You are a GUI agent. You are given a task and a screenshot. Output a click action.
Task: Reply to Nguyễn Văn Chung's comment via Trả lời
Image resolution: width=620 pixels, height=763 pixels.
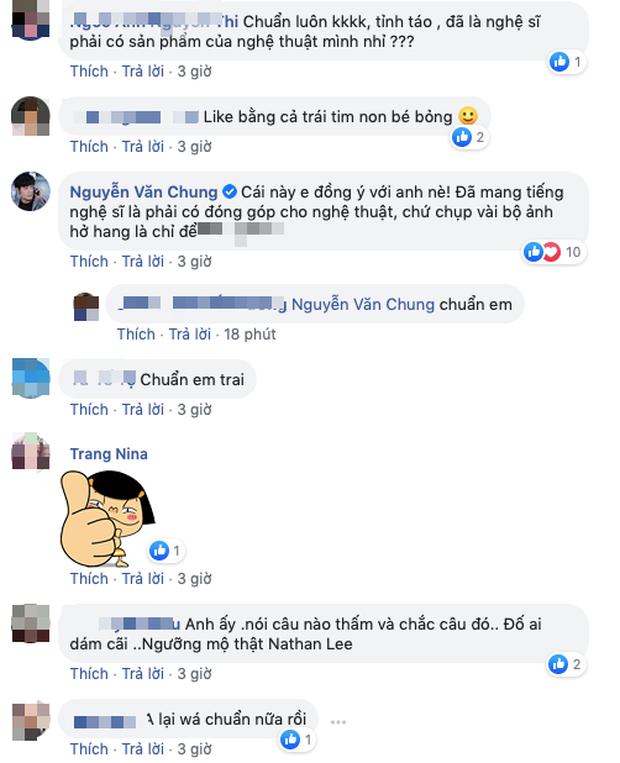tap(143, 262)
